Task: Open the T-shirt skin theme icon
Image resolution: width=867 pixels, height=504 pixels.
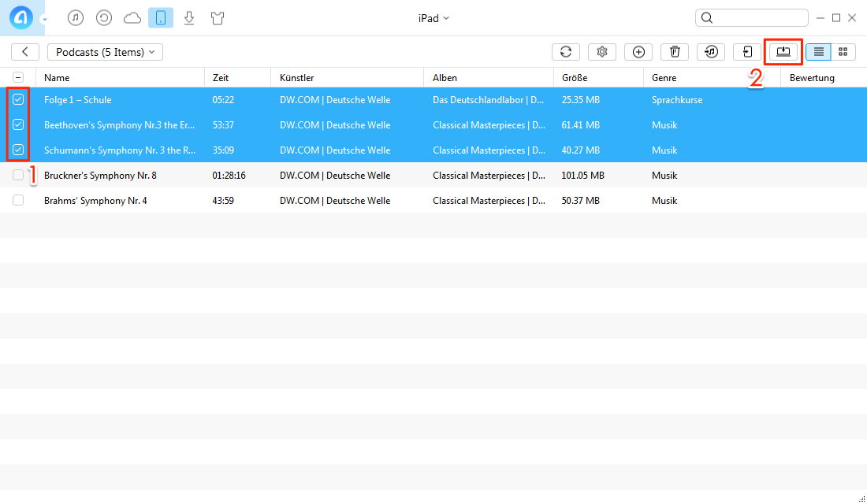Action: (218, 18)
